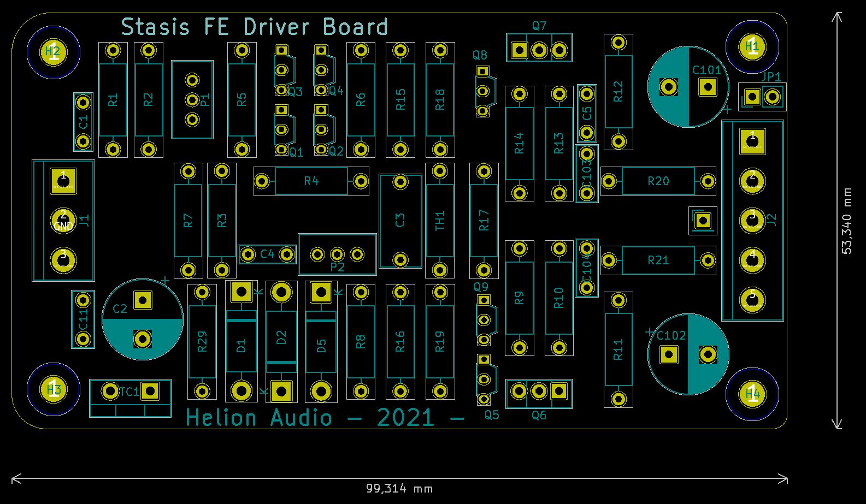Image resolution: width=866 pixels, height=504 pixels.
Task: Select the TC1 terminal footprint
Action: pyautogui.click(x=130, y=398)
